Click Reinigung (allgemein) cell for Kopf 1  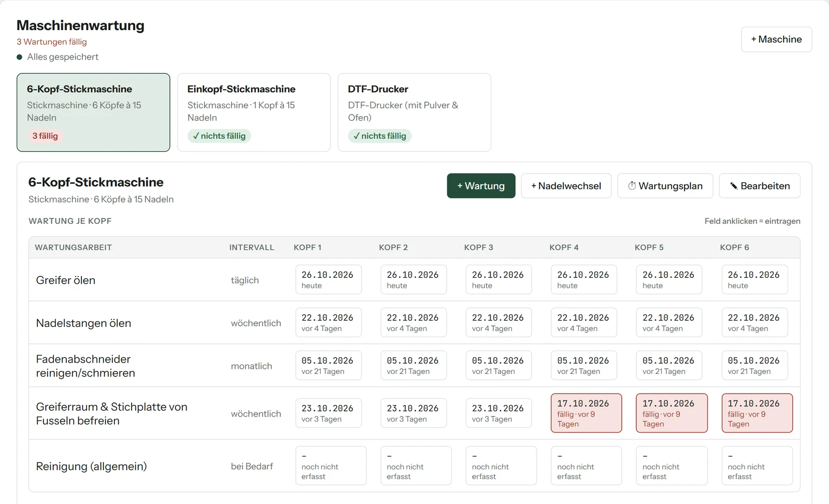(331, 466)
